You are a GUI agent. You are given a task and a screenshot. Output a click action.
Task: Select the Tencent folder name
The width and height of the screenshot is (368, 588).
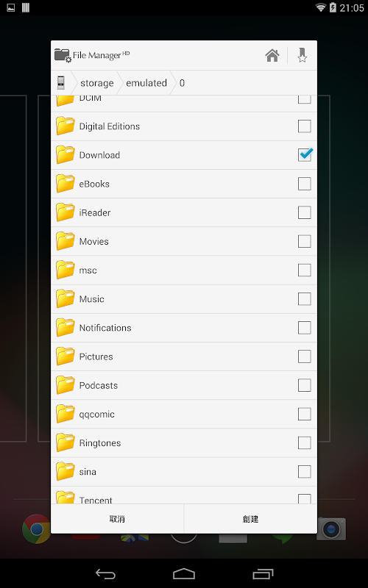pos(96,500)
